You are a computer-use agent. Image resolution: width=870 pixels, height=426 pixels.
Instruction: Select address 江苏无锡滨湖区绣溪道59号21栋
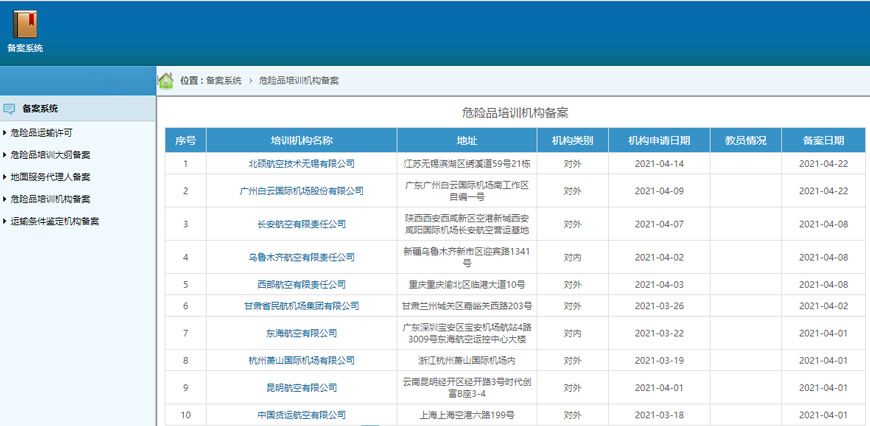467,164
